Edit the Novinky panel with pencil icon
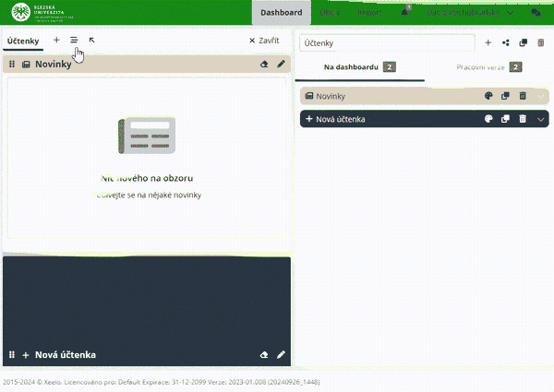 [281, 65]
